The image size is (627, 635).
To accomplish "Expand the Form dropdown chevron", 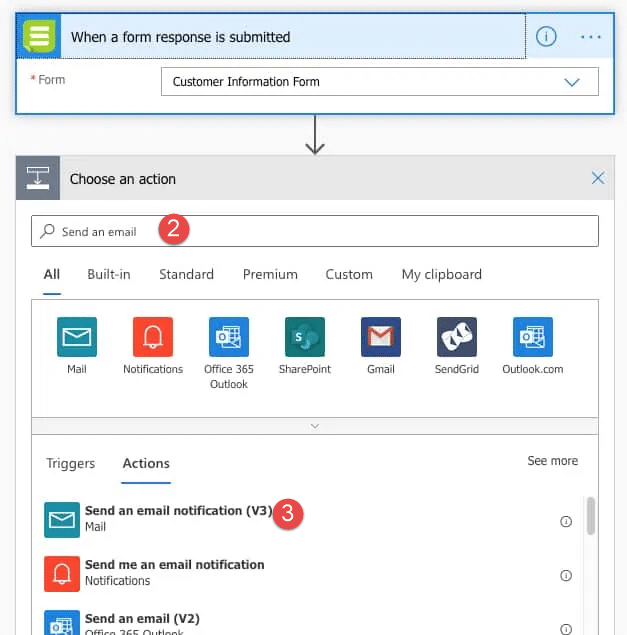I will [572, 82].
